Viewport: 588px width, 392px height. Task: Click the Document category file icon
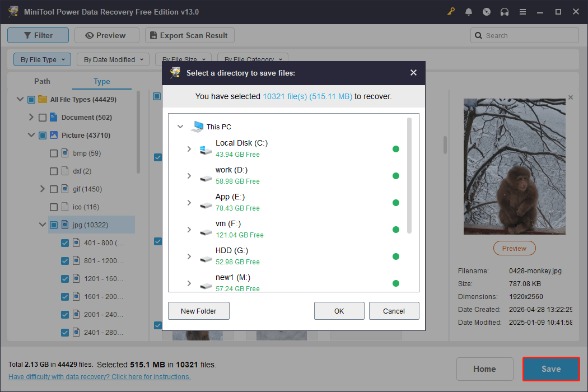click(54, 117)
